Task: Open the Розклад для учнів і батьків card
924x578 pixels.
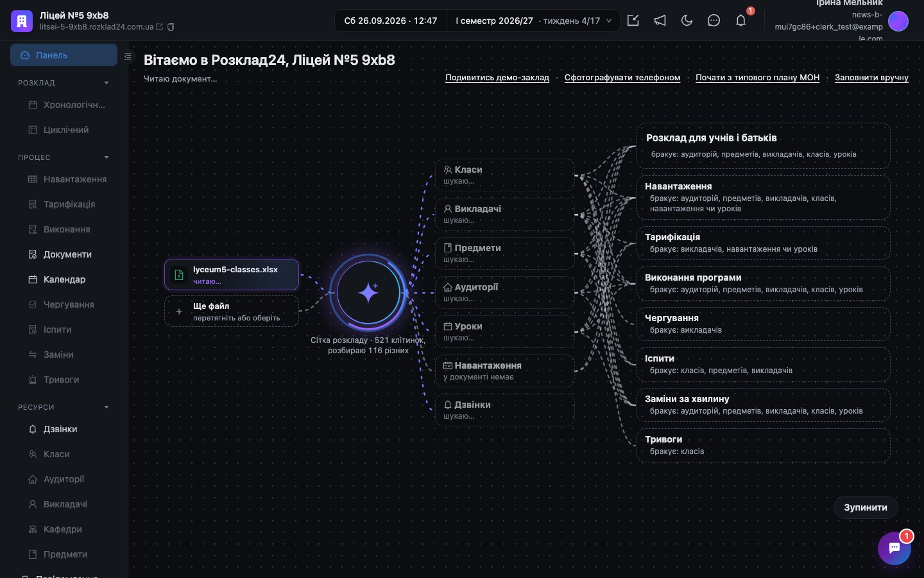Action: (764, 146)
